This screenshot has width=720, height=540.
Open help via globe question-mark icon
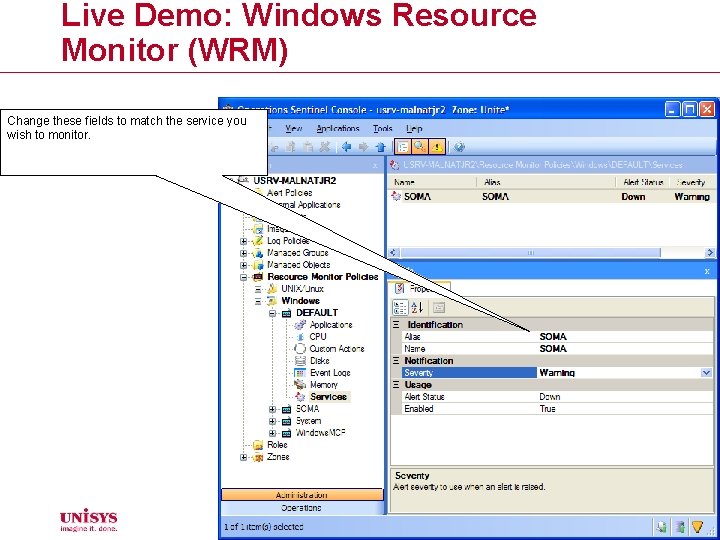point(459,147)
